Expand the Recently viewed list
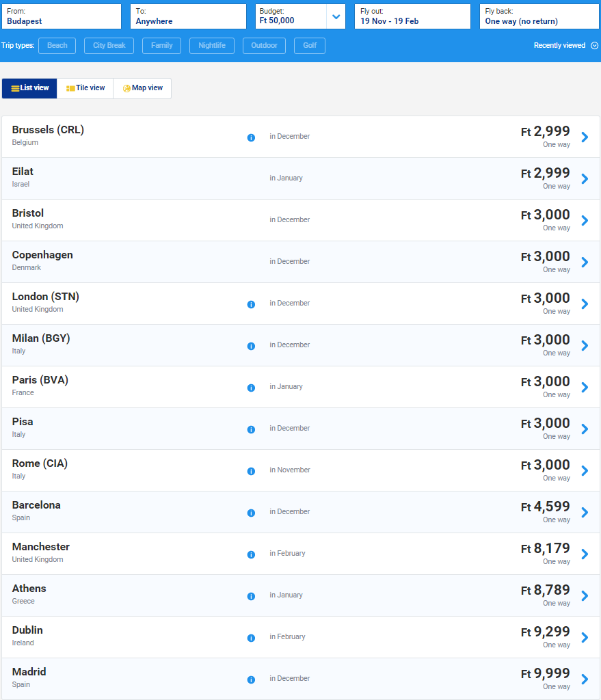 565,46
